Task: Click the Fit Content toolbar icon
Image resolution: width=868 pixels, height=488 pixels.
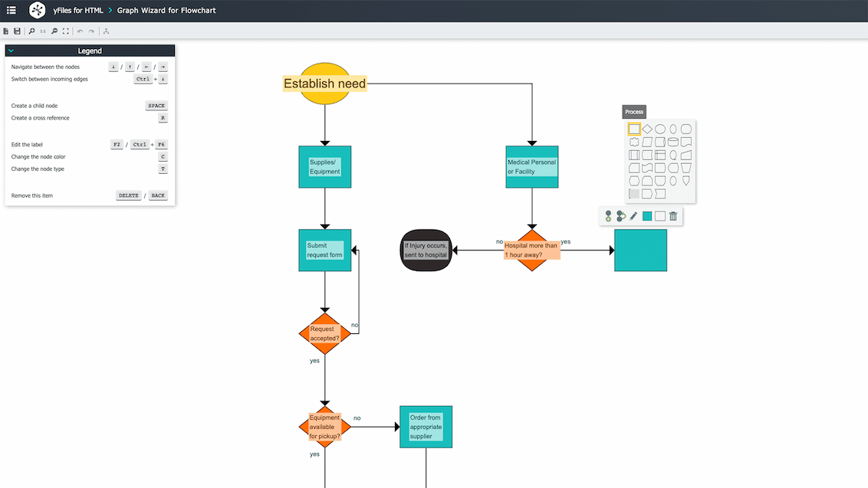Action: (x=65, y=31)
